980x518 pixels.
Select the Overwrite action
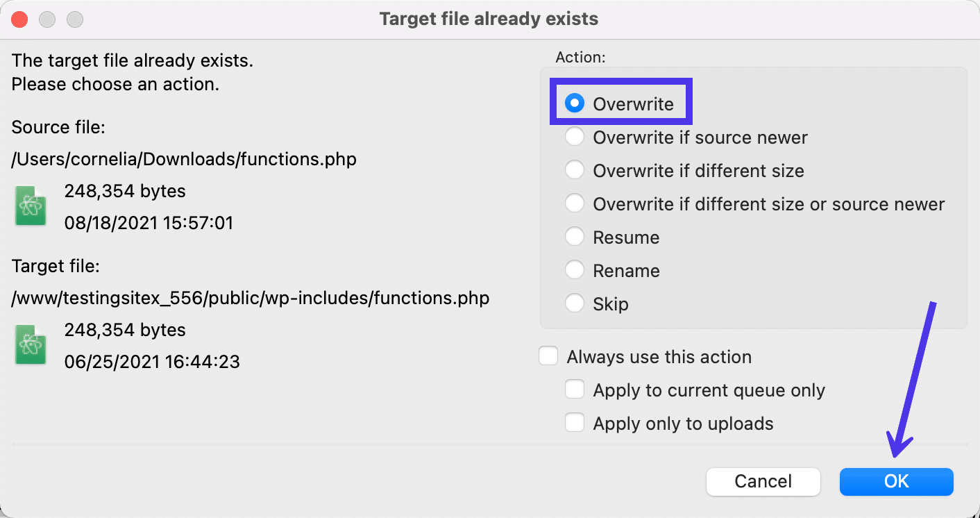[575, 103]
